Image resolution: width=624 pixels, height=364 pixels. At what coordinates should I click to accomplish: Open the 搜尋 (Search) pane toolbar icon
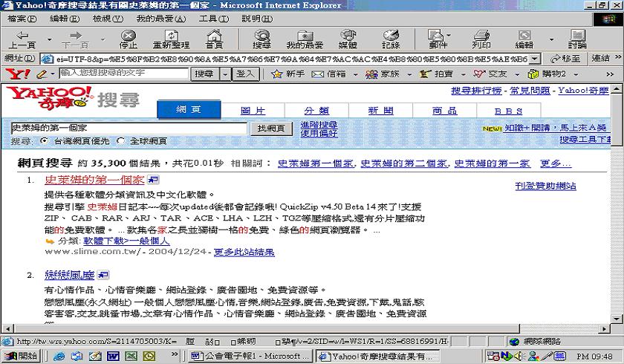pyautogui.click(x=261, y=39)
